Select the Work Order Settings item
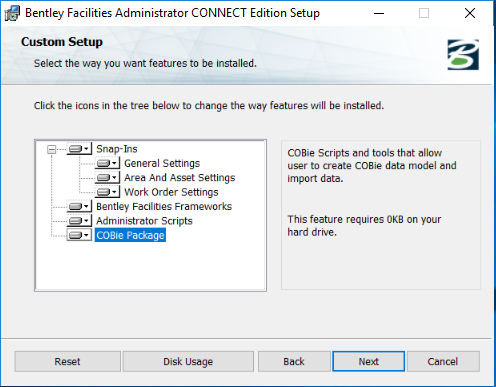The height and width of the screenshot is (387, 496). (171, 192)
